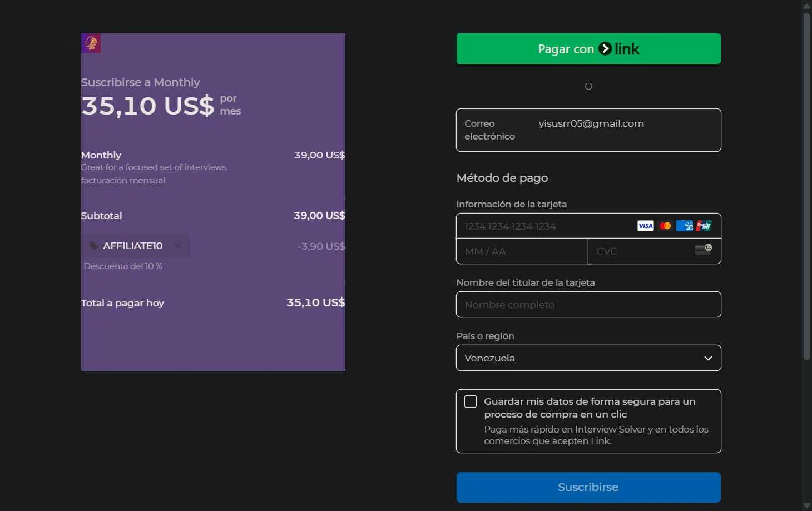Image resolution: width=812 pixels, height=511 pixels.
Task: Click the Descuento del 10 % text
Action: (123, 266)
